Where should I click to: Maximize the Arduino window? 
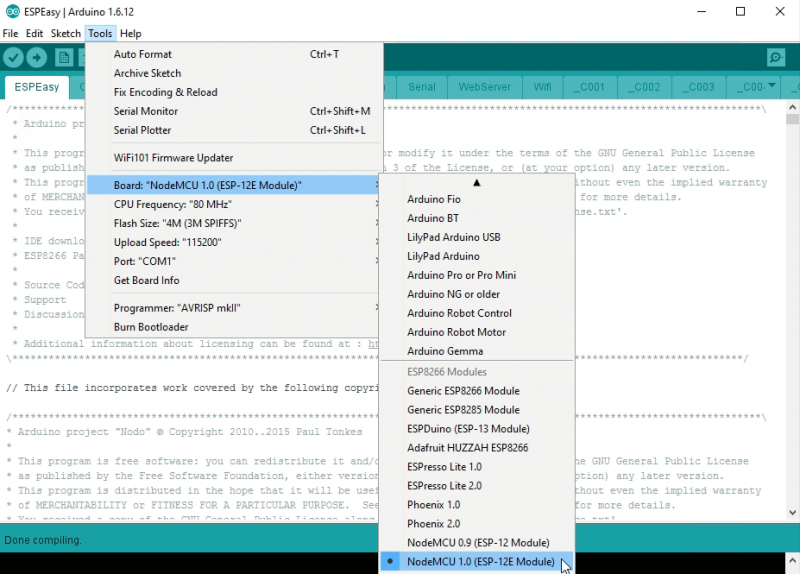[x=740, y=11]
